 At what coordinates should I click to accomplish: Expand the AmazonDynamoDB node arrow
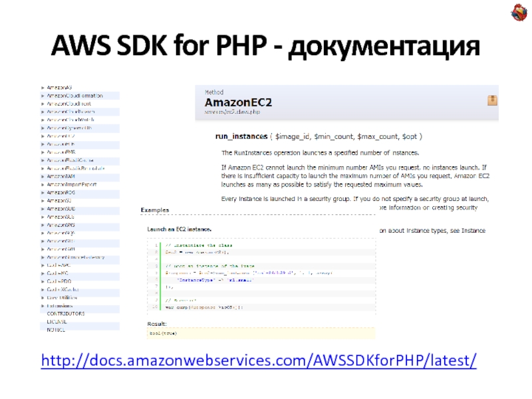coord(43,128)
